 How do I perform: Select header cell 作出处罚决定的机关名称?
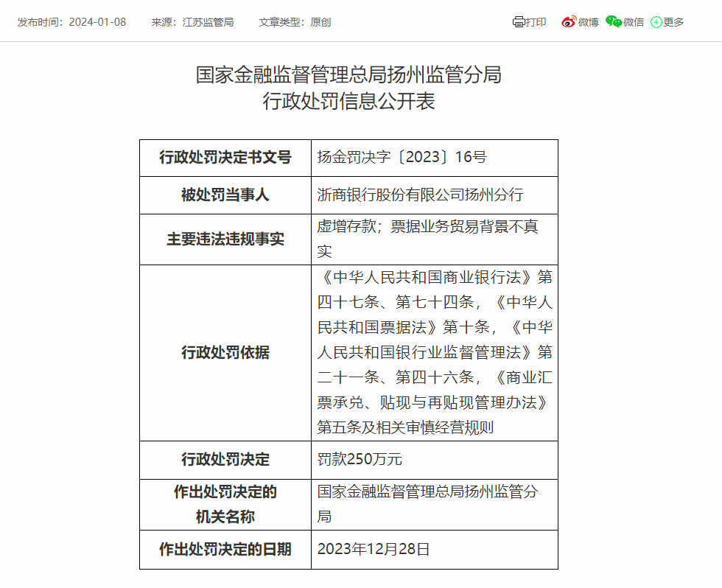point(225,505)
